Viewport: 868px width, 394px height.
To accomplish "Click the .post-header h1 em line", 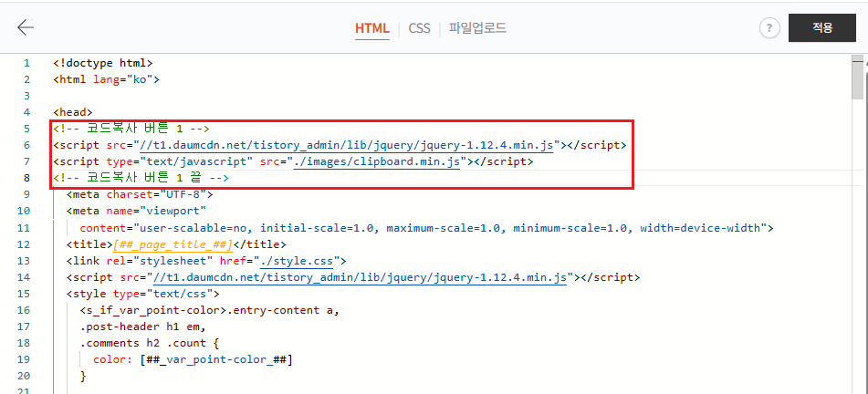I will [x=142, y=327].
